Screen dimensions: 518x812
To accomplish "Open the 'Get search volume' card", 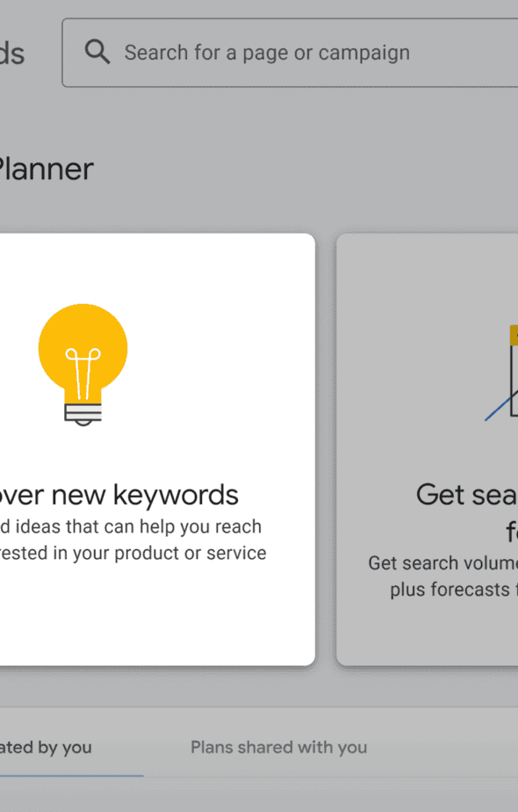I will 427,450.
